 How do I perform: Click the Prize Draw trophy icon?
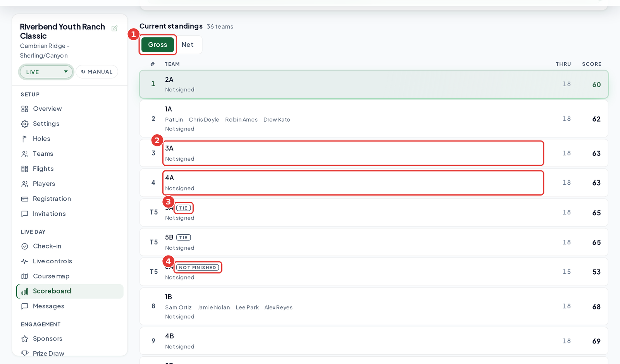pyautogui.click(x=25, y=353)
